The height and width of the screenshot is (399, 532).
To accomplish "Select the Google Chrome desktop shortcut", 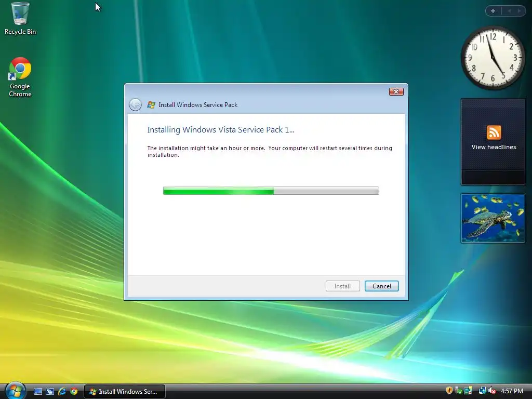I will pyautogui.click(x=20, y=77).
